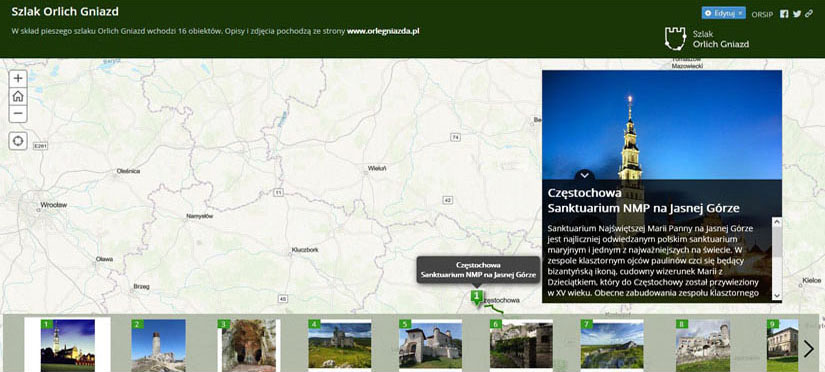Share on Facebook
This screenshot has height=372, width=825.
(784, 14)
